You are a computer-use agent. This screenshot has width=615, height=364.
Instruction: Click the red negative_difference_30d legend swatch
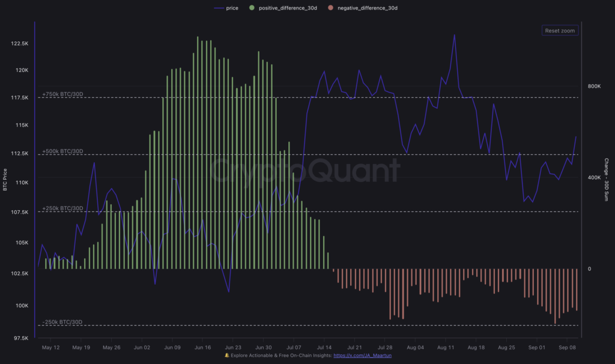[332, 8]
